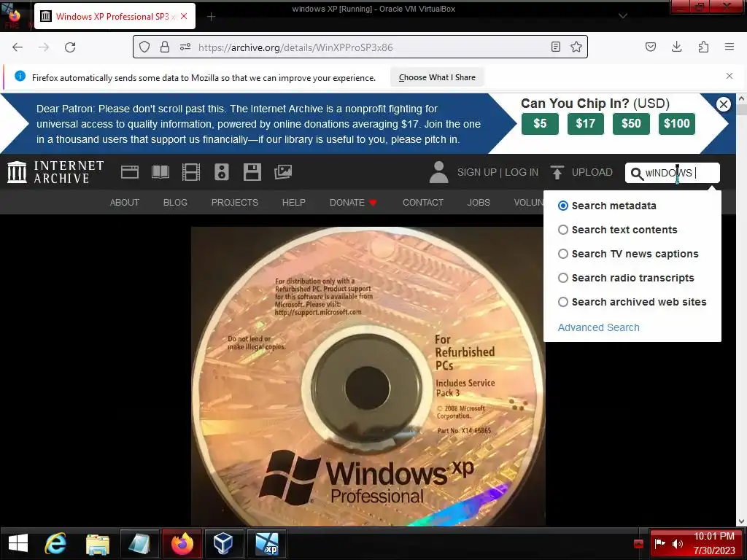Toggle reader view icon in address bar
This screenshot has height=560, width=747.
click(x=555, y=47)
